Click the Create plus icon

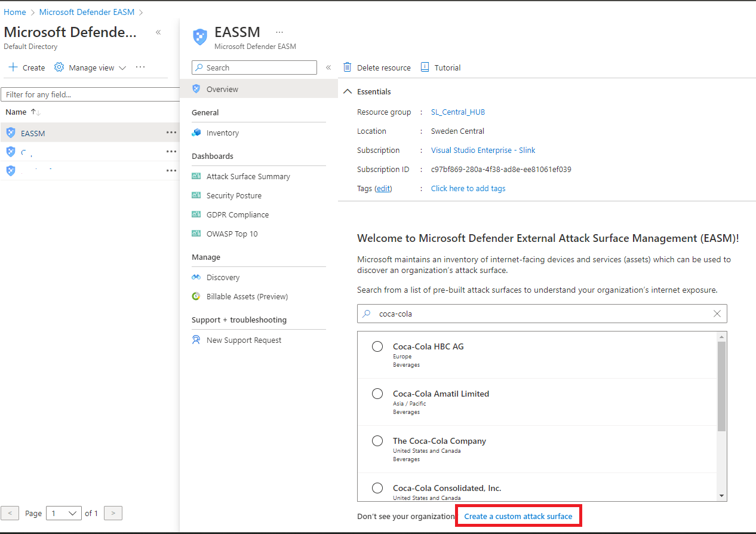(13, 67)
